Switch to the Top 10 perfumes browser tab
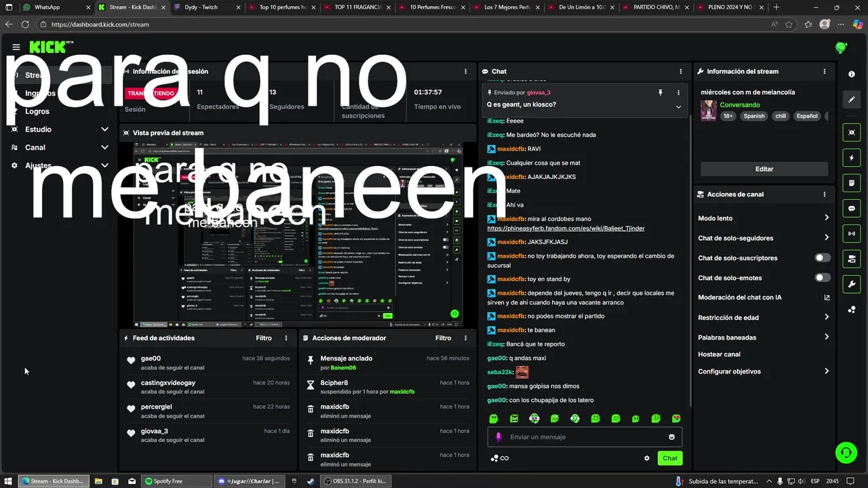868x488 pixels. 280,7
